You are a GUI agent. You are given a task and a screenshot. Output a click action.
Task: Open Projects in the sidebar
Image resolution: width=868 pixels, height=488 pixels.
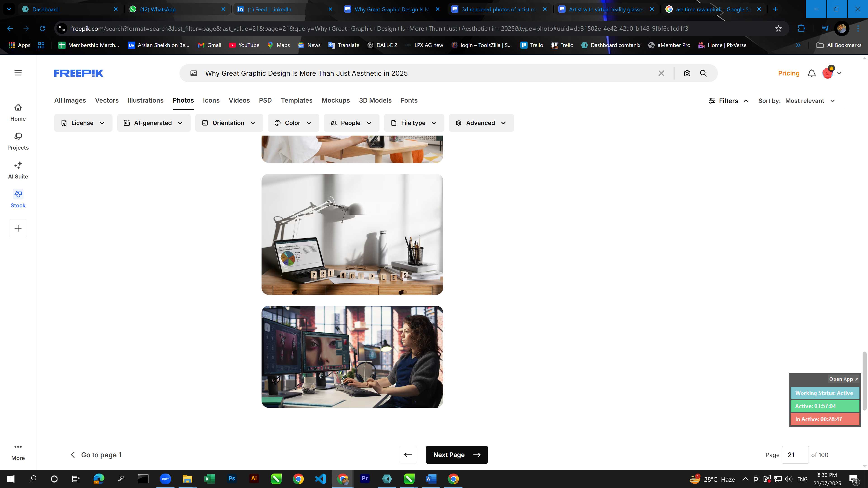pos(18,141)
